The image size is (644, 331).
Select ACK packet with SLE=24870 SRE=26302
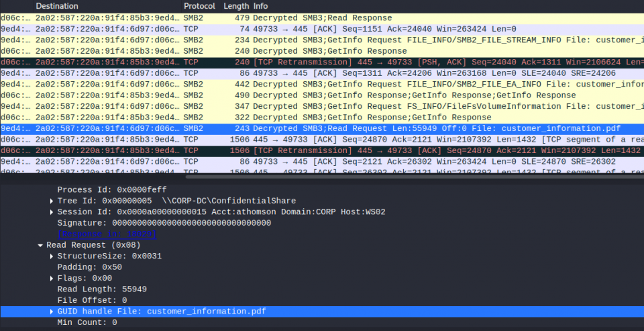pos(322,162)
